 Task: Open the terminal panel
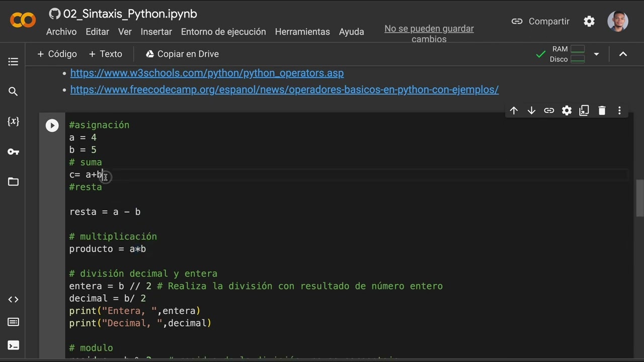click(13, 345)
